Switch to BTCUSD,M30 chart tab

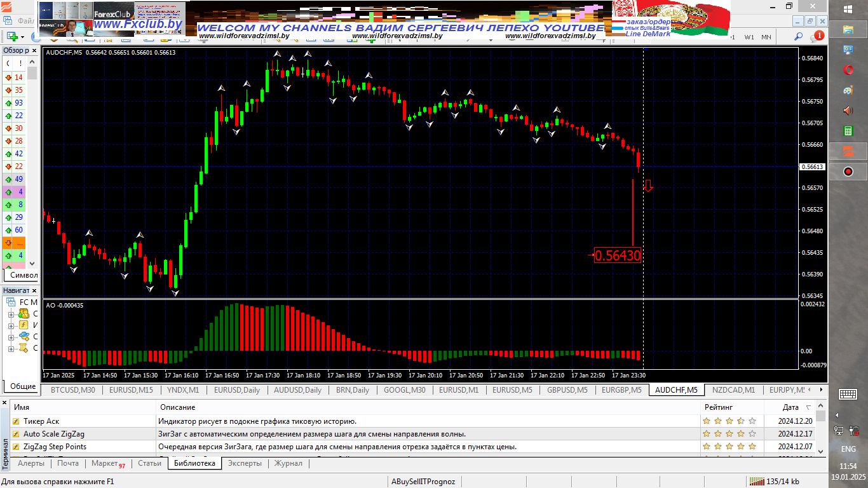point(72,390)
